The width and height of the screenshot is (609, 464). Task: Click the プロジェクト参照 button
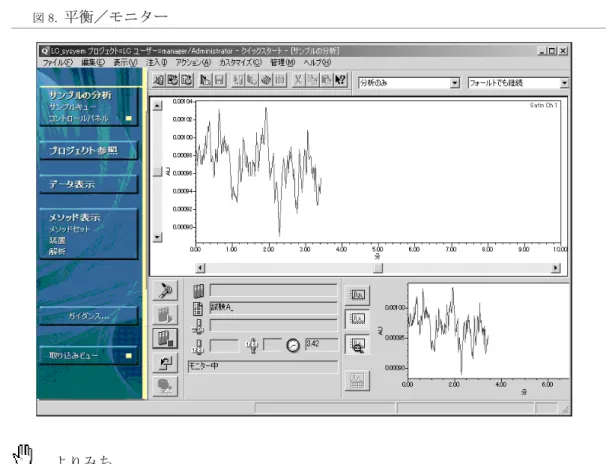(x=89, y=151)
